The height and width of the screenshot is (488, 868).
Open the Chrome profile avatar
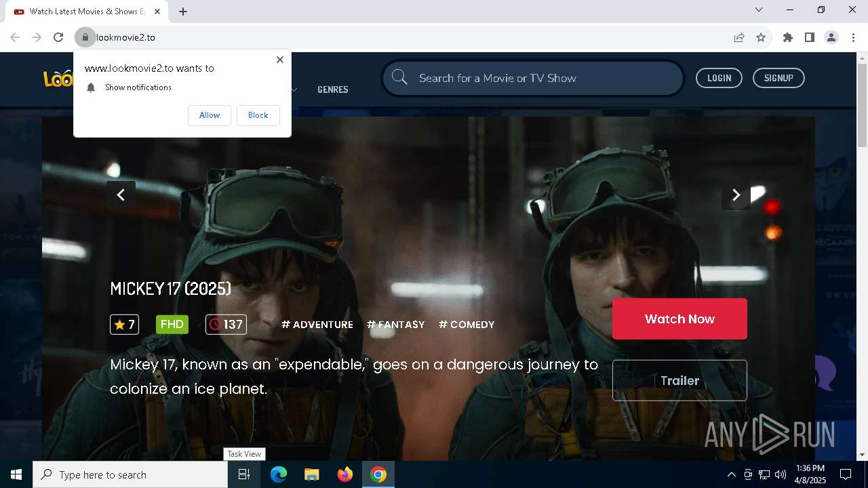point(831,37)
